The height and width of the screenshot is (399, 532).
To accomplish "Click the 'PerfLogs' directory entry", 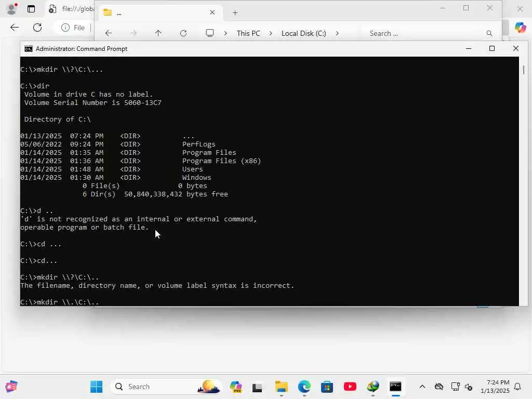I will [x=199, y=144].
